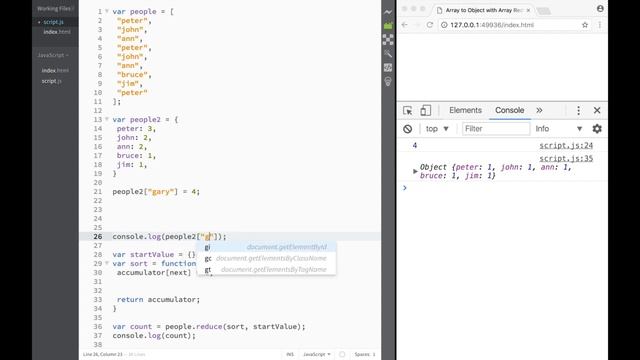Select the Array to Object browser tab

tap(484, 10)
